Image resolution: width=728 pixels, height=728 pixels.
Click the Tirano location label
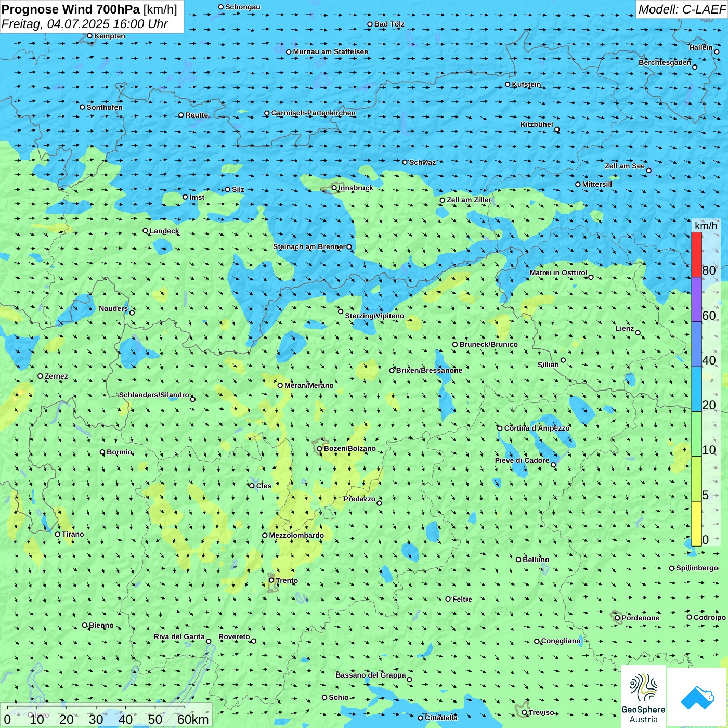click(x=73, y=534)
